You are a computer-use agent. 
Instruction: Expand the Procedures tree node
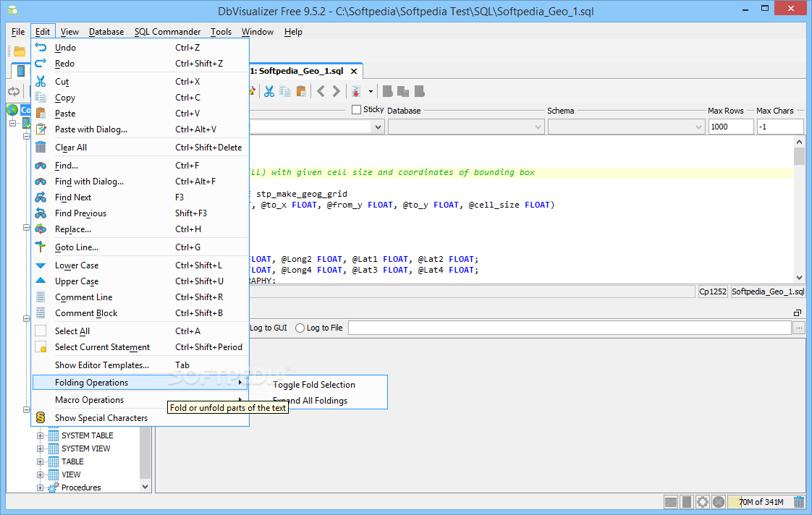40,487
